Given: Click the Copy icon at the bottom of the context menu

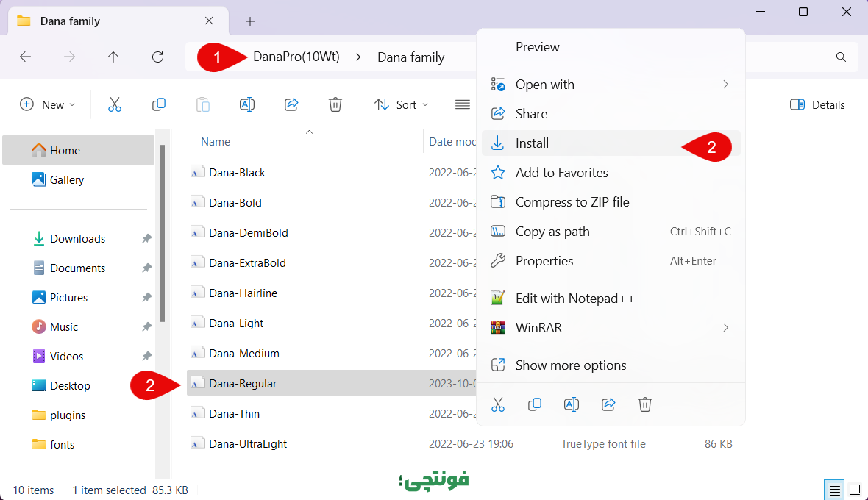Looking at the screenshot, I should [x=535, y=405].
